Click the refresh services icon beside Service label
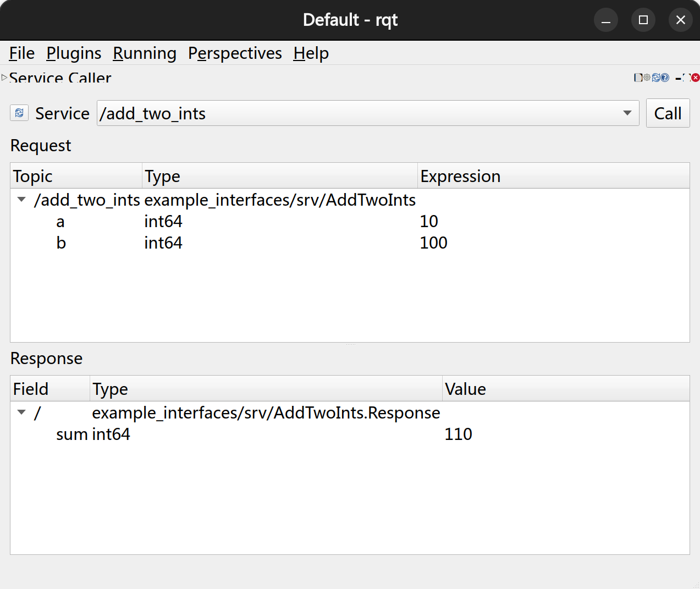Screen dimensions: 700x589 [19, 113]
